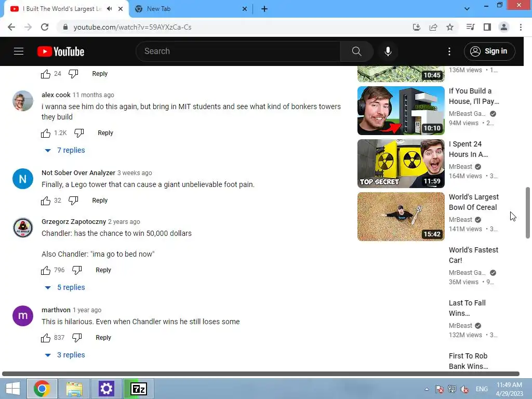Bookmark this page with the star icon

coord(450,27)
